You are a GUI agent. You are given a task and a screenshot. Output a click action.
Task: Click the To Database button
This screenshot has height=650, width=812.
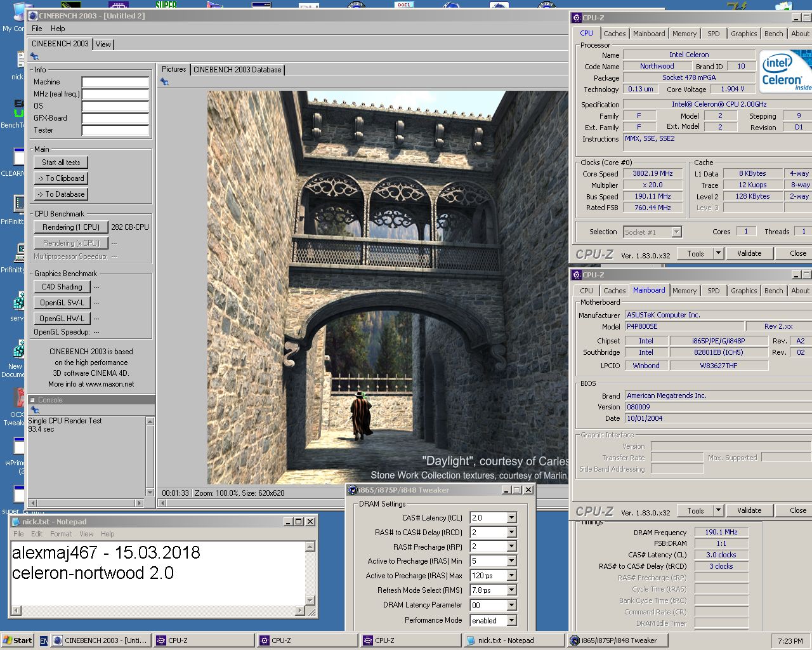point(61,194)
